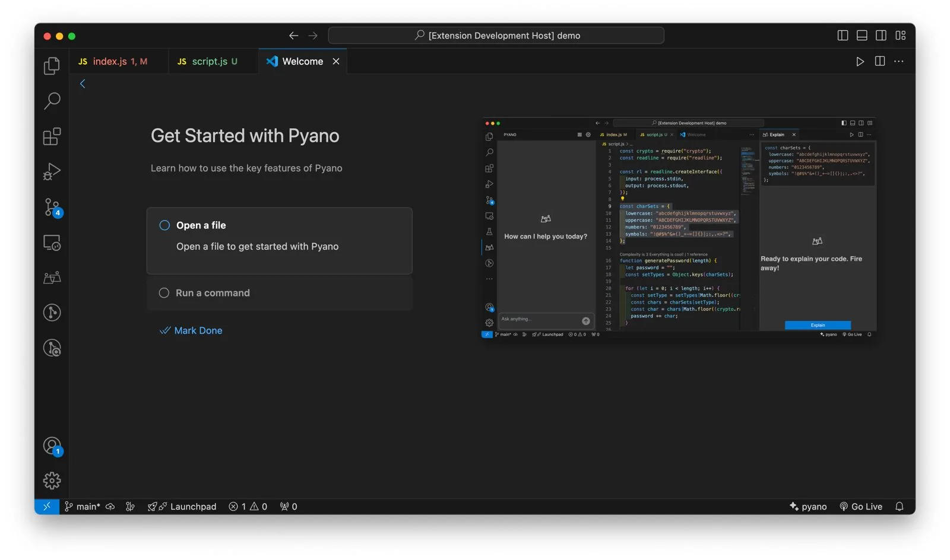
Task: Open the Search view in activity bar
Action: [x=52, y=101]
